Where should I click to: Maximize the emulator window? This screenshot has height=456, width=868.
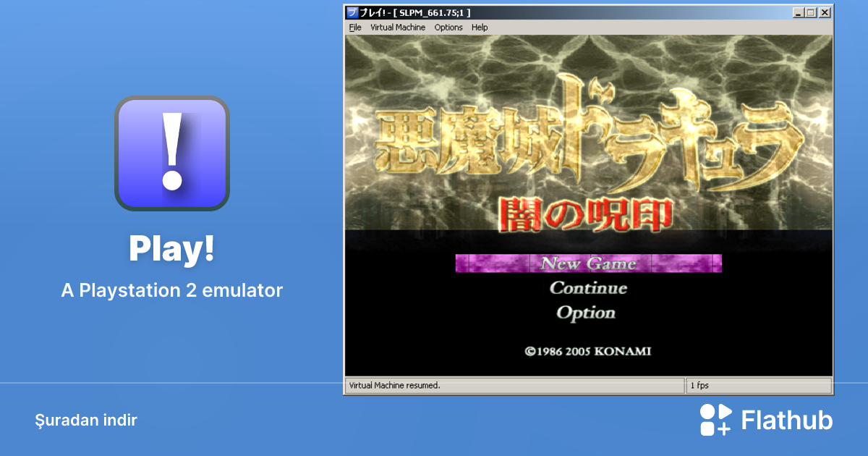(x=810, y=12)
